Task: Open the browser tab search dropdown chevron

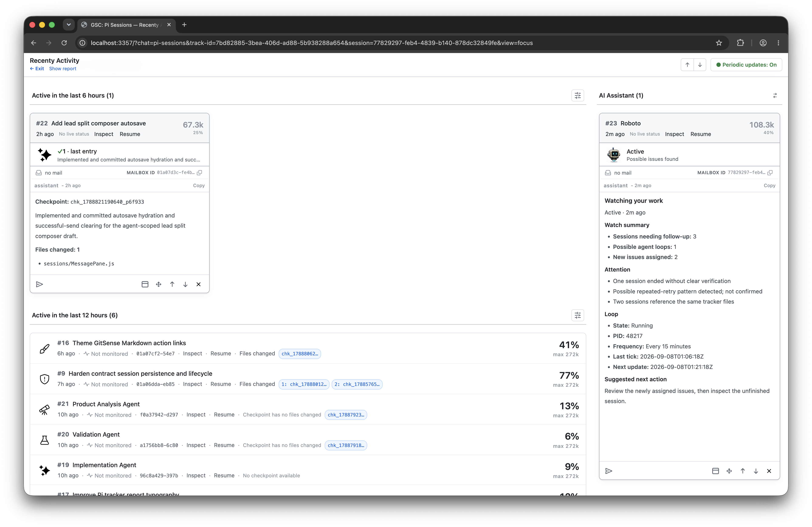Action: click(69, 25)
